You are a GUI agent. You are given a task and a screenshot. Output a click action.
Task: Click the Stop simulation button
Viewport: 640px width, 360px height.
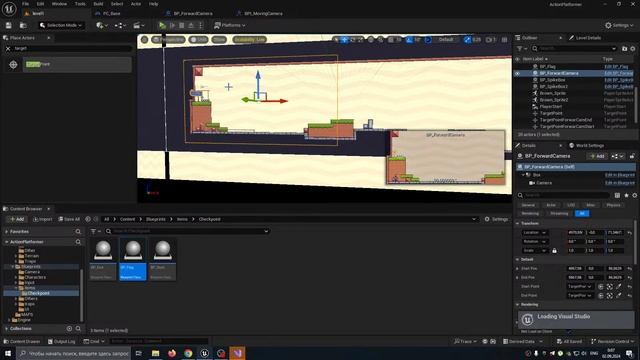point(182,25)
